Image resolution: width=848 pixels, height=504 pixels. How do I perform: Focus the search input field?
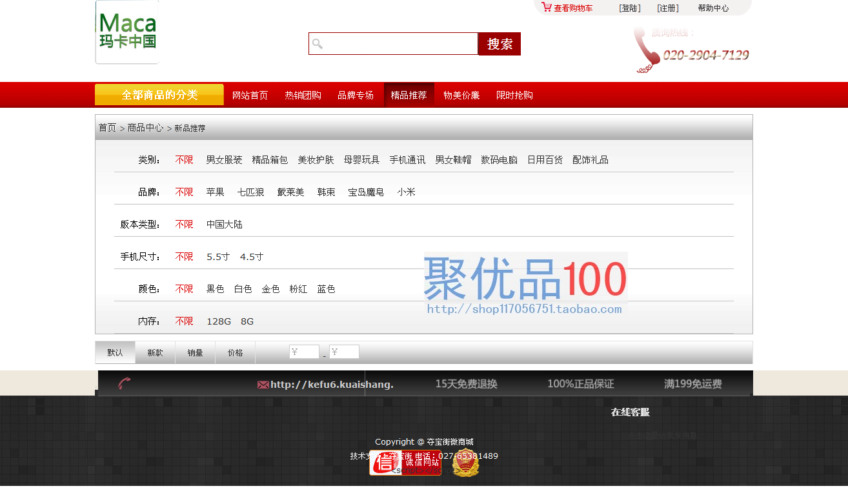[x=393, y=44]
